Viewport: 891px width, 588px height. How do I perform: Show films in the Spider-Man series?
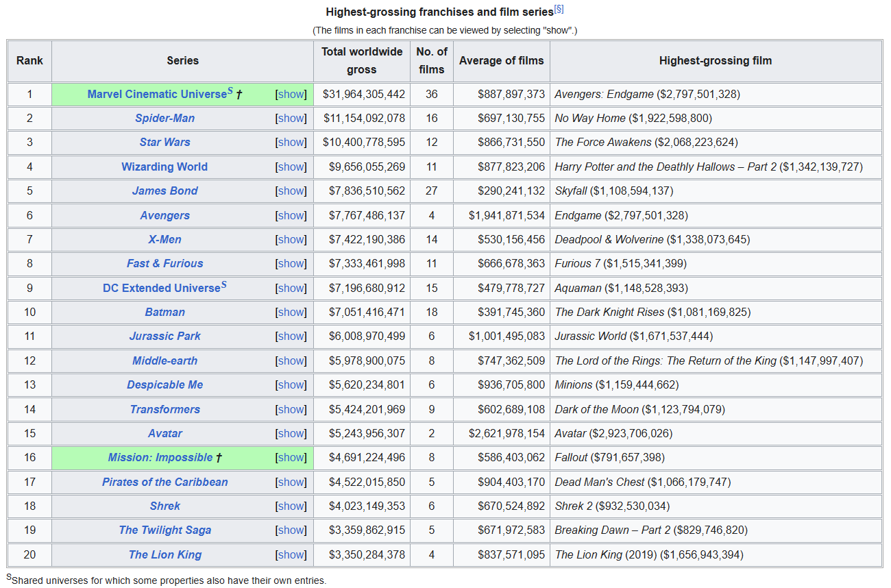291,119
